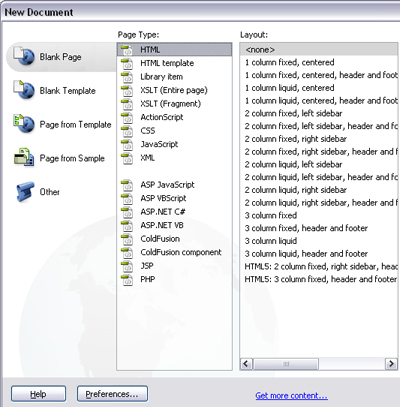Click the XML file icon

tap(127, 158)
